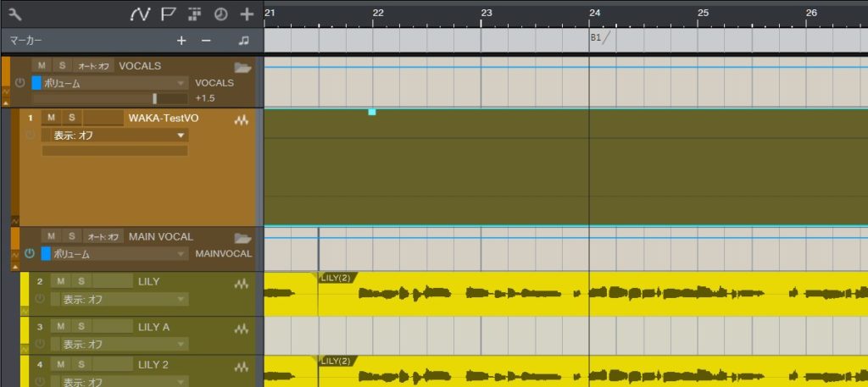Open marker track with the flag icon

(168, 14)
